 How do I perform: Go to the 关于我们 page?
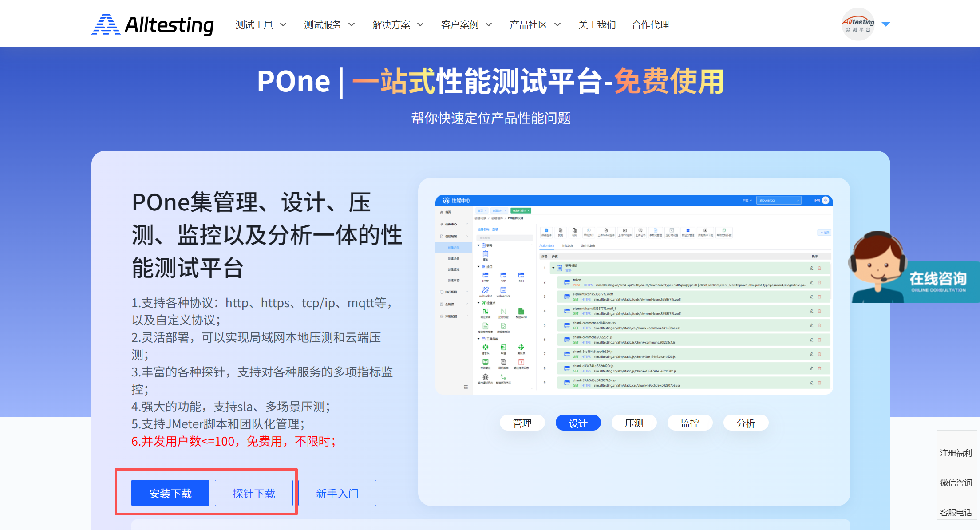[597, 25]
